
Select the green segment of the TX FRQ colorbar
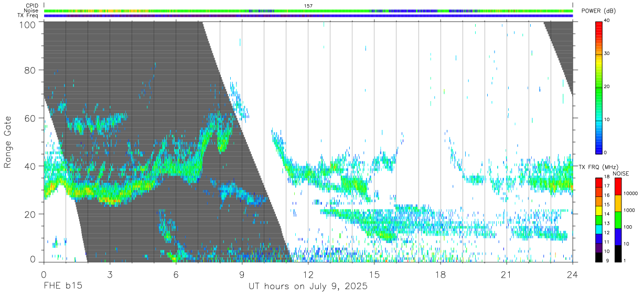599,221
